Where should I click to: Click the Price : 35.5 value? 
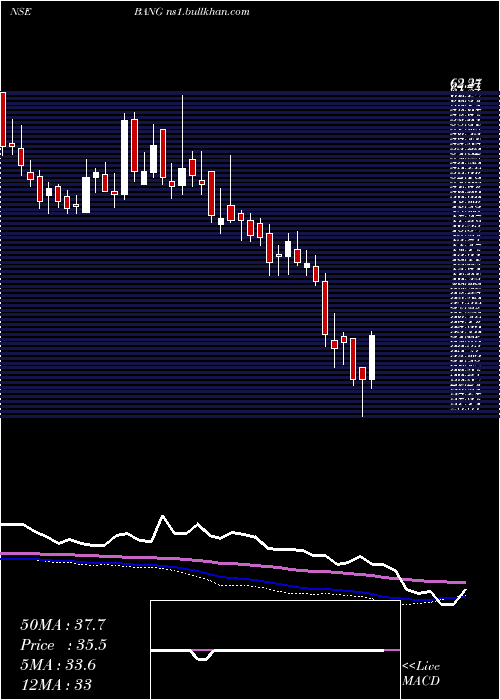tap(64, 645)
